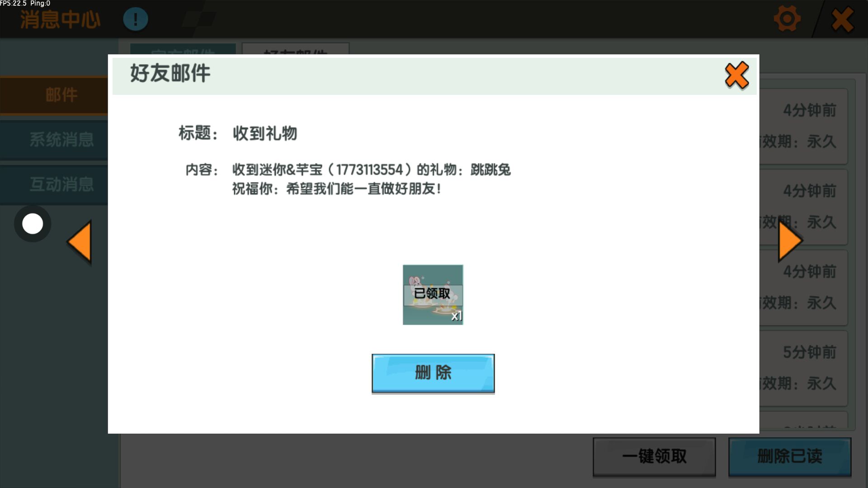The height and width of the screenshot is (488, 868).
Task: Select the 邮件 sidebar tab
Action: pos(61,95)
